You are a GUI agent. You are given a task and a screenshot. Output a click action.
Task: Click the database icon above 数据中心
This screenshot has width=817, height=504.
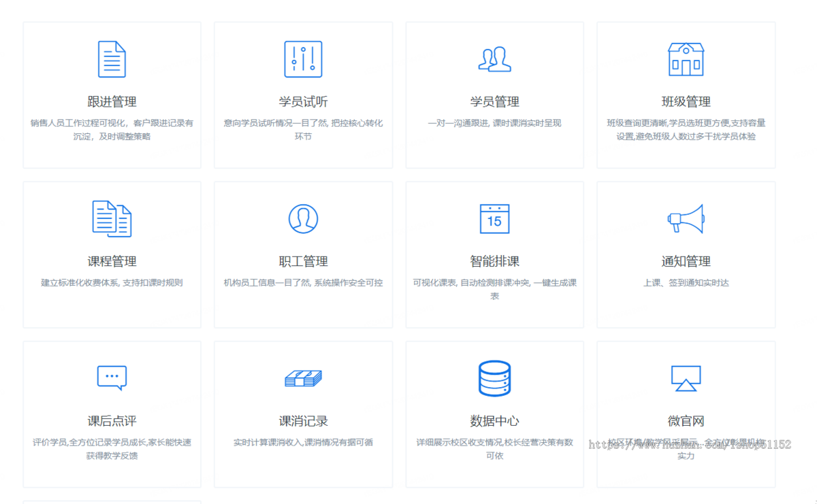tap(495, 378)
